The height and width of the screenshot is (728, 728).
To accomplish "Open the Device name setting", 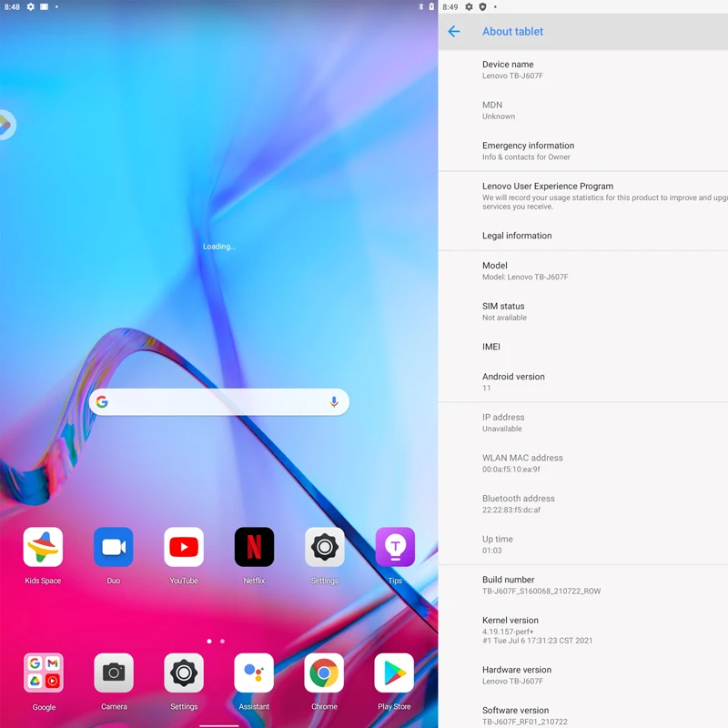I will [x=582, y=70].
